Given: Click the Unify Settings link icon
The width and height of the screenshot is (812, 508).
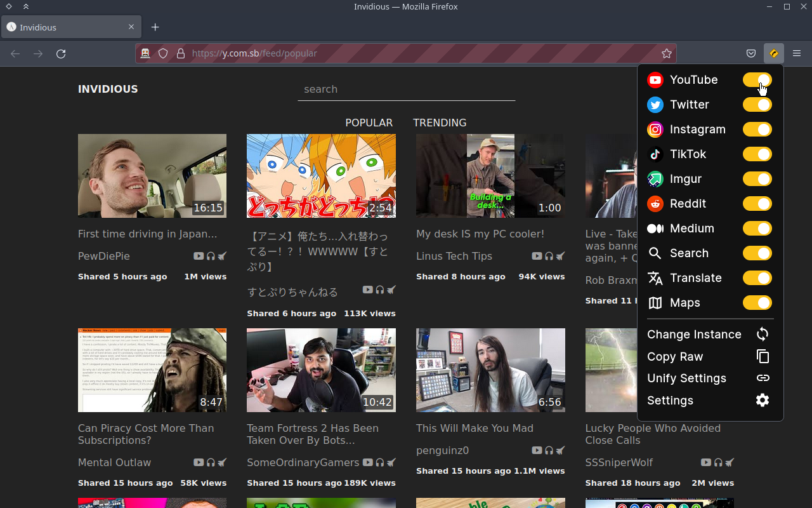Looking at the screenshot, I should [x=763, y=378].
